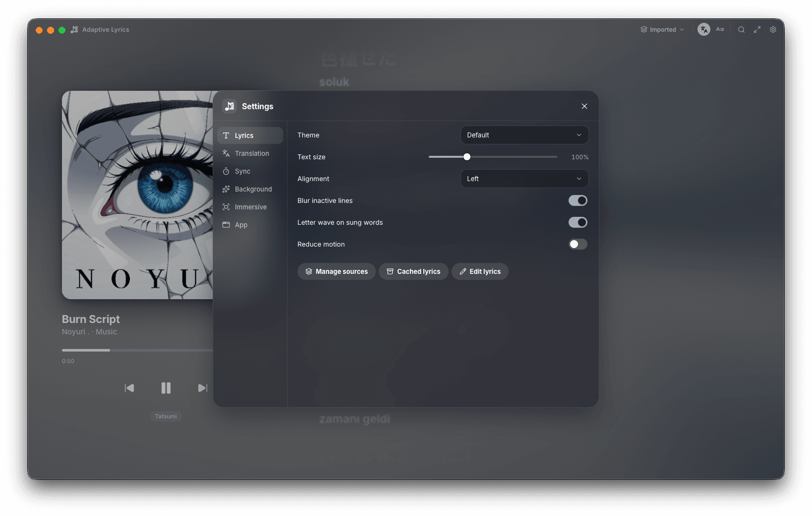Open the gear settings icon in toolbar

773,30
